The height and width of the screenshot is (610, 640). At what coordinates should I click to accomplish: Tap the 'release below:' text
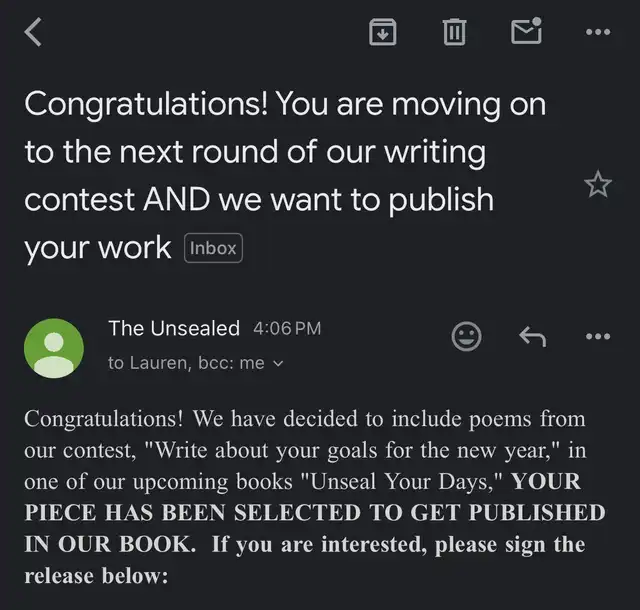(96, 576)
